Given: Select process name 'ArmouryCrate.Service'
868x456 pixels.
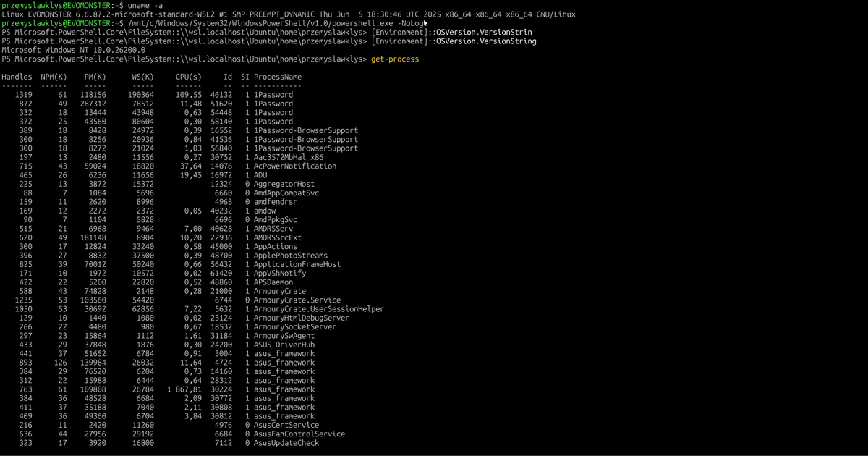Looking at the screenshot, I should click(297, 300).
